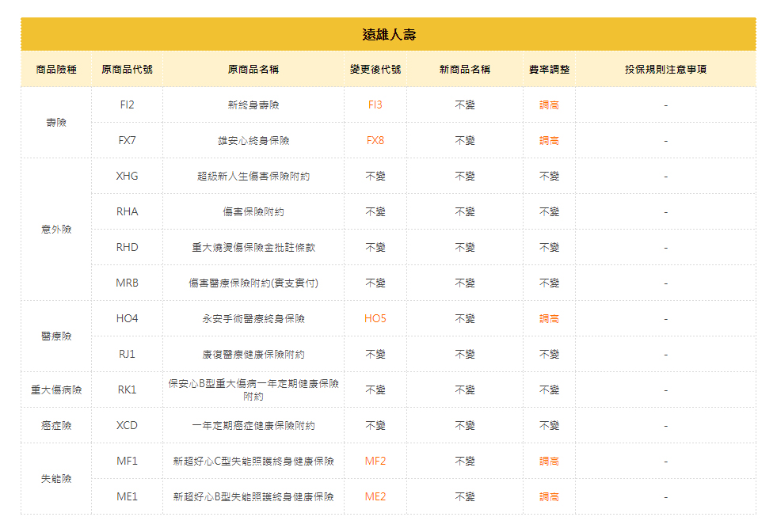Click the new code FX8
The height and width of the screenshot is (532, 777).
tap(375, 140)
